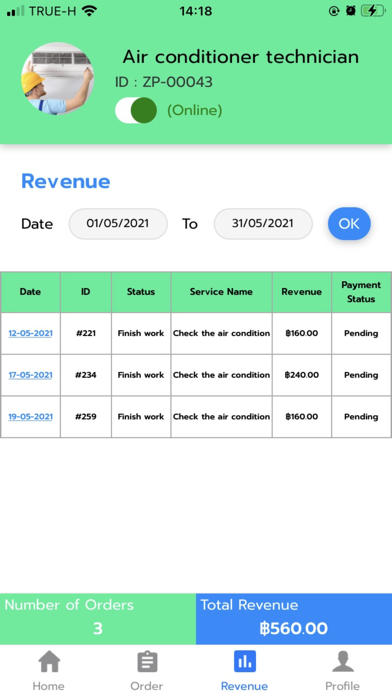Screen dimensions: 392x696
Task: Open the 19-05-2021 order link
Action: (30, 417)
